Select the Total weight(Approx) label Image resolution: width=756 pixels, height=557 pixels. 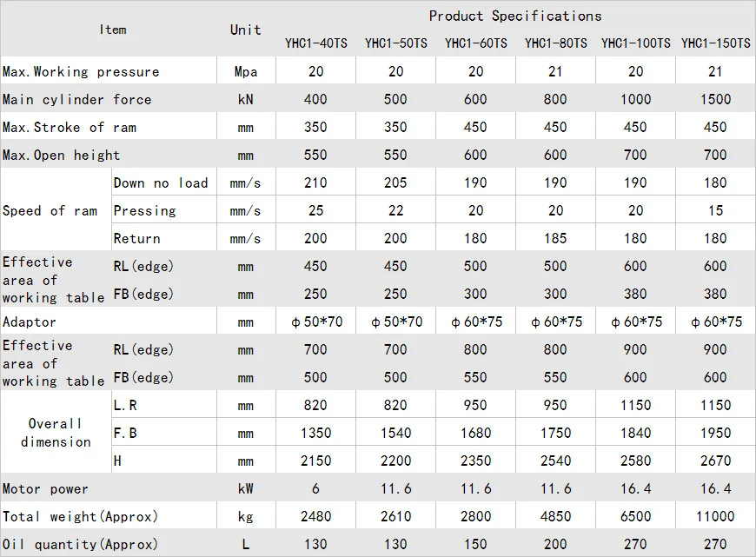[x=80, y=517]
